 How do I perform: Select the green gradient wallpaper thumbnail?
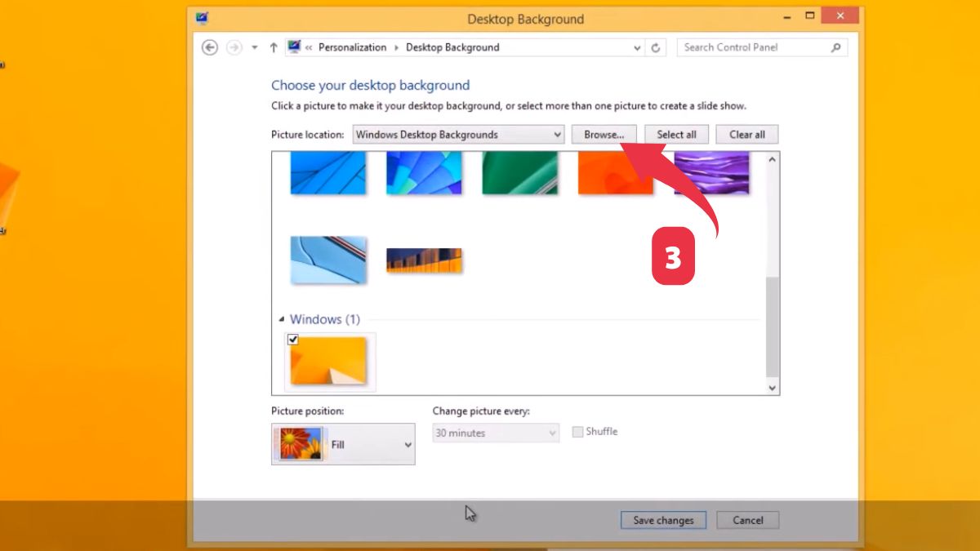point(520,171)
